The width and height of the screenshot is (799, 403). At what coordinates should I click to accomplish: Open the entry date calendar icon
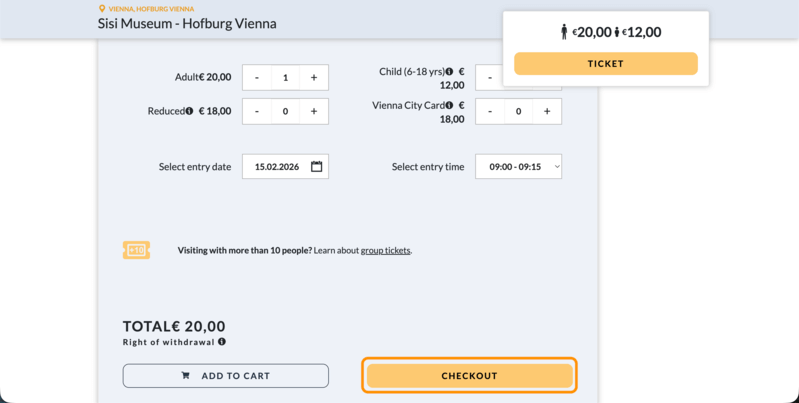pyautogui.click(x=316, y=167)
